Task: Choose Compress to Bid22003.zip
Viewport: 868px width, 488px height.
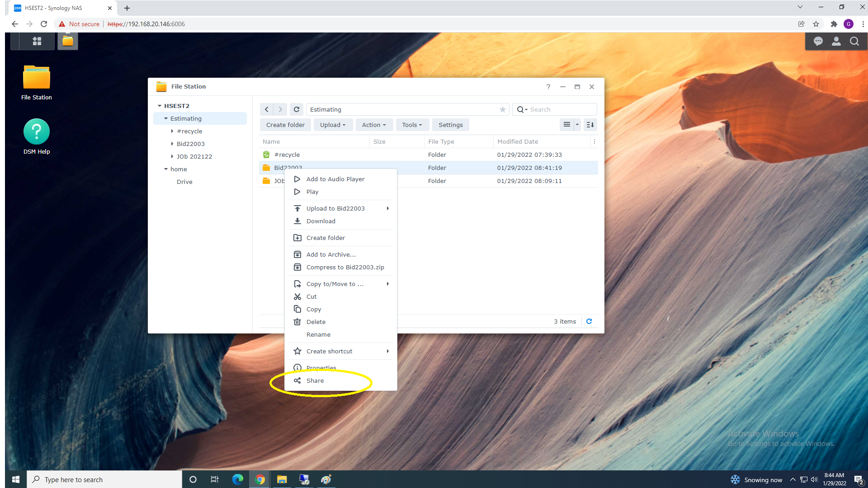Action: point(345,267)
